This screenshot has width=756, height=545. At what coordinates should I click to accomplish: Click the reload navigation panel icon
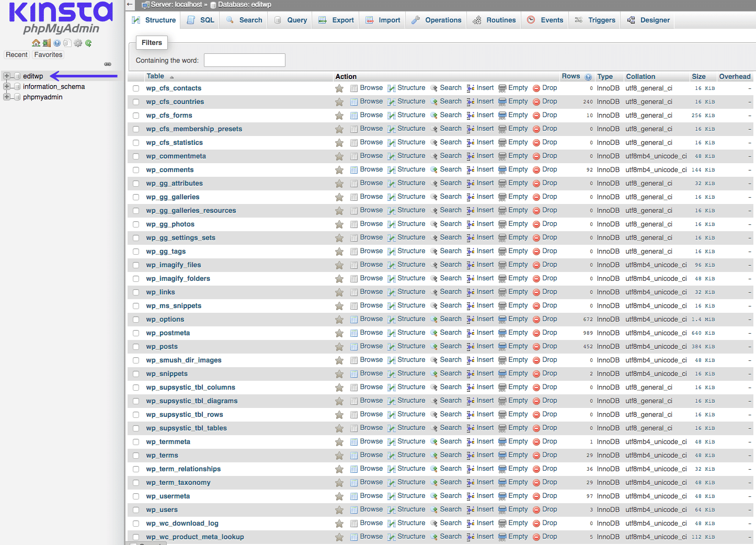click(x=88, y=43)
